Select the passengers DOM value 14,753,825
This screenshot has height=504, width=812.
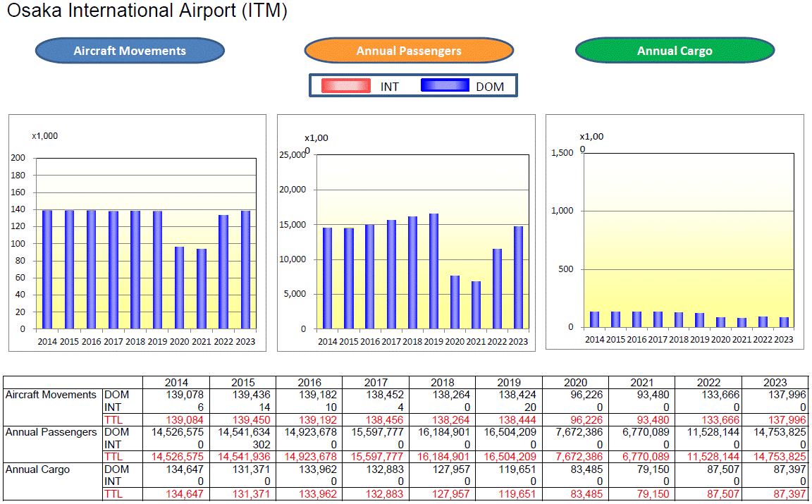click(780, 432)
